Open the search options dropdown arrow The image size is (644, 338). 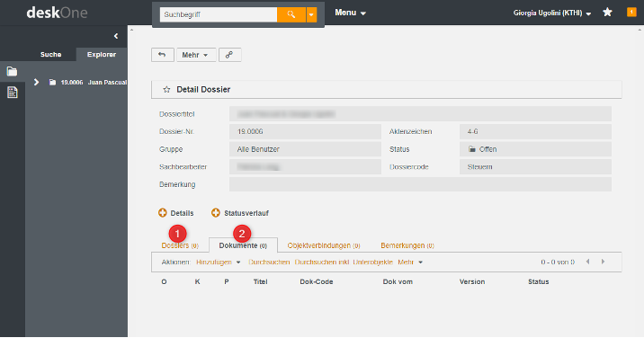(311, 14)
